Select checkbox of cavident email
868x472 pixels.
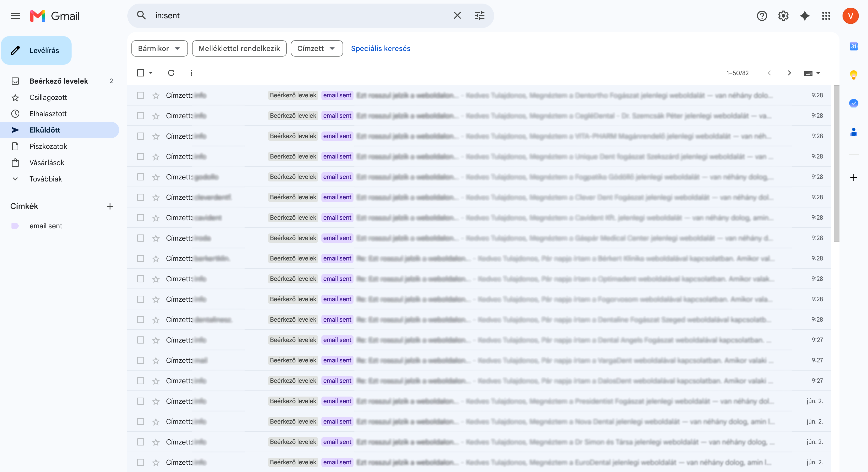pos(141,218)
